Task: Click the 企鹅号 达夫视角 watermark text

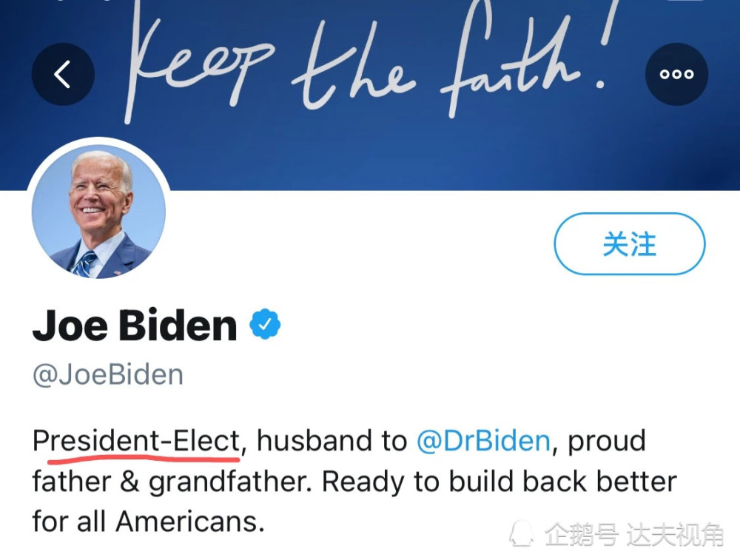Action: tap(634, 535)
